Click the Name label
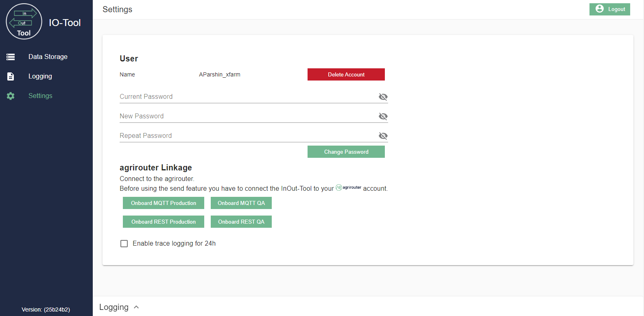Screen dimensions: 644x316 [x=127, y=74]
